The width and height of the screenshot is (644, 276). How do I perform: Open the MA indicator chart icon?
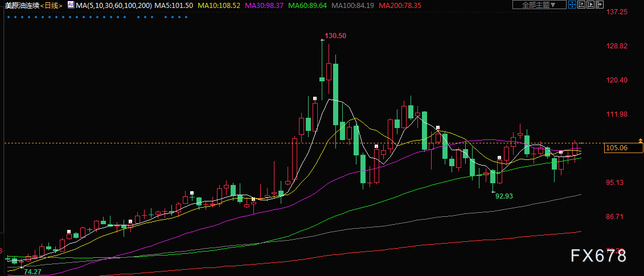click(x=71, y=5)
